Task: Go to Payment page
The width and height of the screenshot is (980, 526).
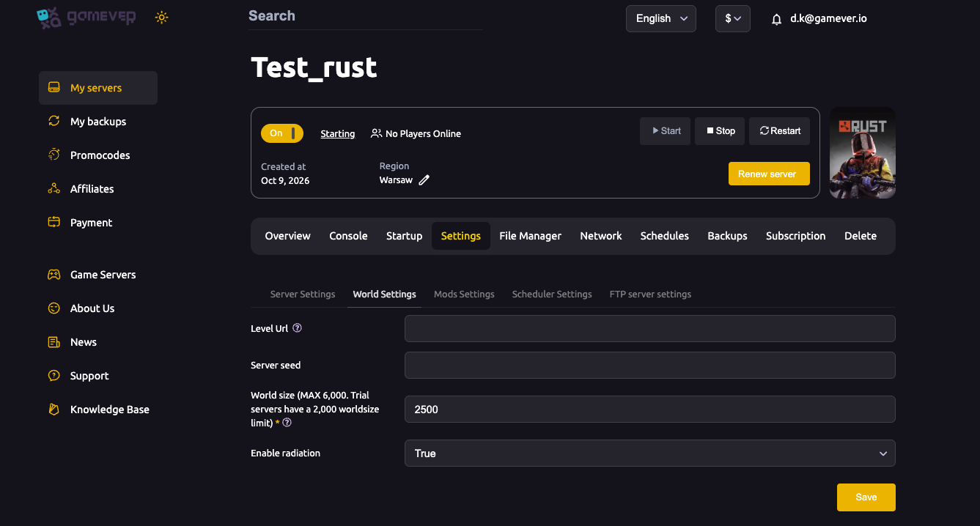Action: pyautogui.click(x=91, y=223)
